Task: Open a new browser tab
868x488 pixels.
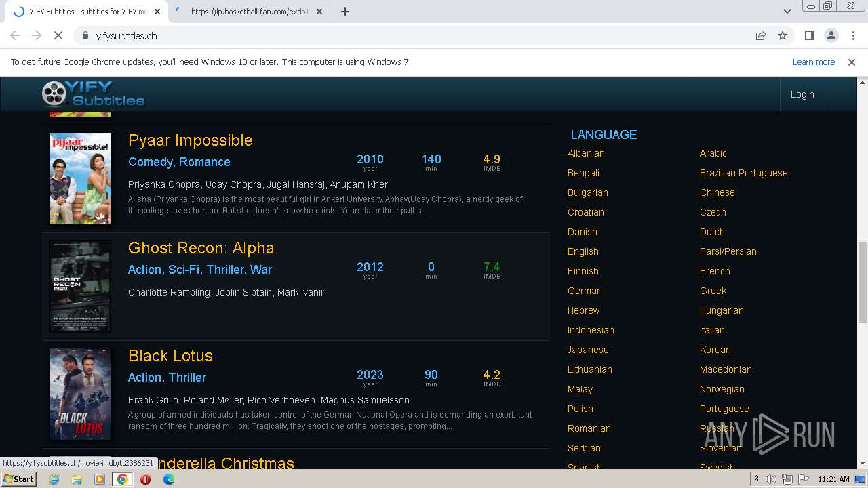Action: (x=344, y=12)
